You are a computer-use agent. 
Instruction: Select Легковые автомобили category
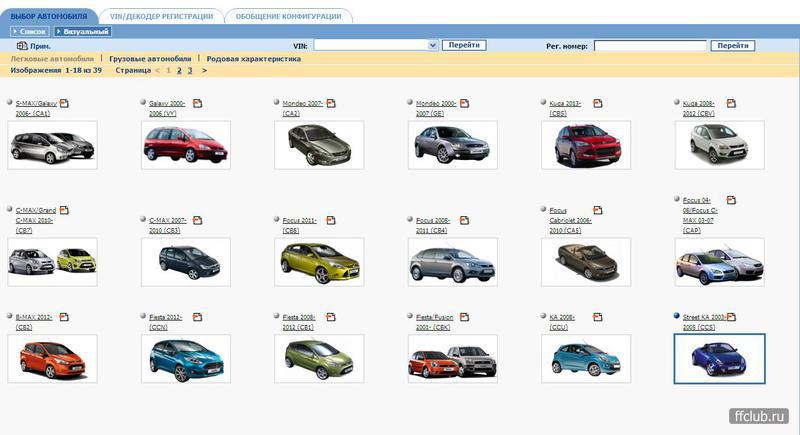click(52, 59)
